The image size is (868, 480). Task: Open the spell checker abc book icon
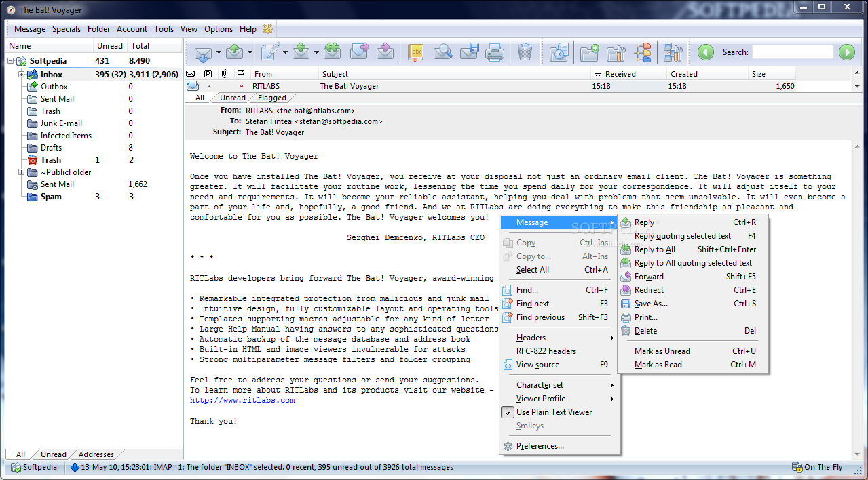(x=416, y=52)
